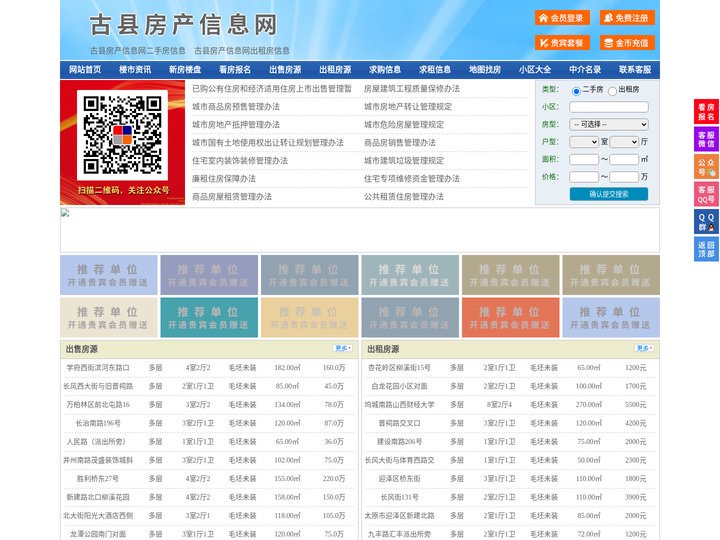This screenshot has width=720, height=540.
Task: Click the 确认提交搜索 button
Action: point(609,194)
